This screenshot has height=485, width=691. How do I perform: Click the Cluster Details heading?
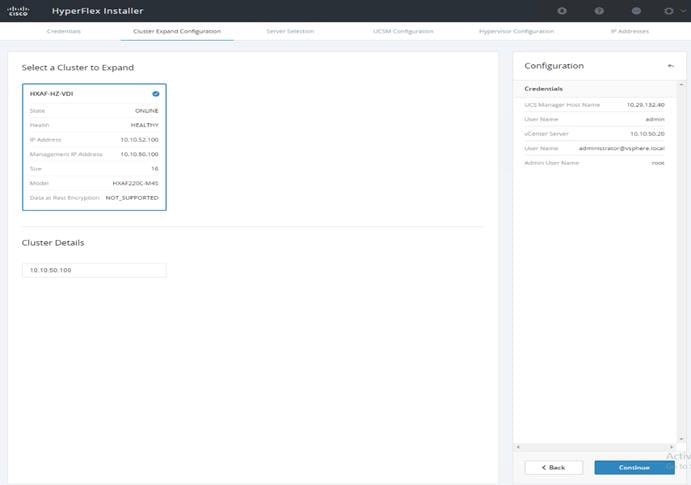pyautogui.click(x=53, y=243)
